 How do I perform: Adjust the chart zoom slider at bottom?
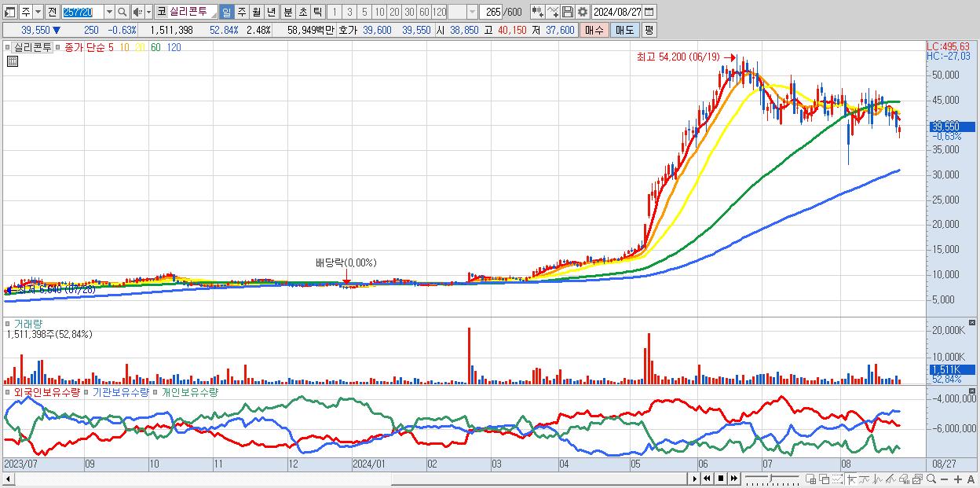point(770,478)
